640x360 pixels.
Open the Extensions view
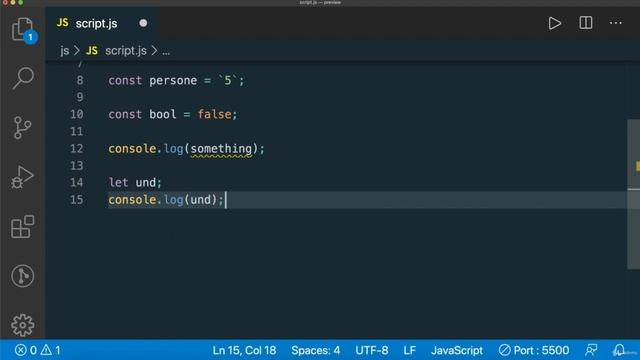pyautogui.click(x=22, y=227)
